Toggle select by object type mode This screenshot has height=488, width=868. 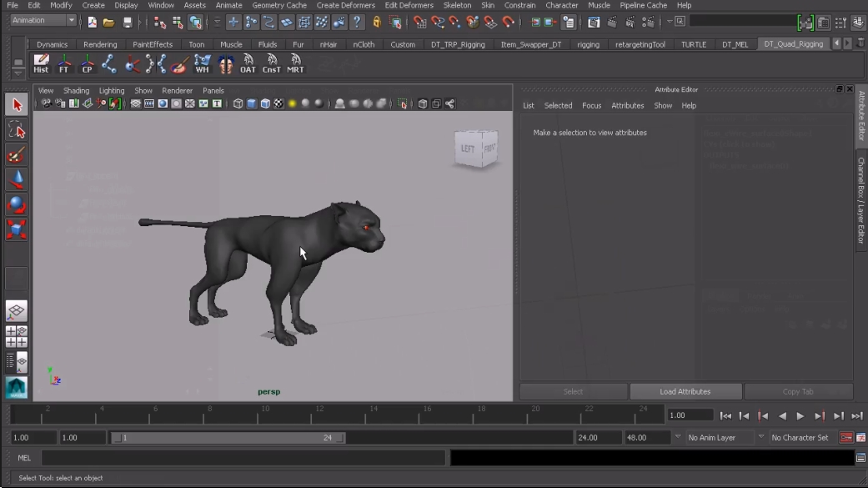coord(178,23)
